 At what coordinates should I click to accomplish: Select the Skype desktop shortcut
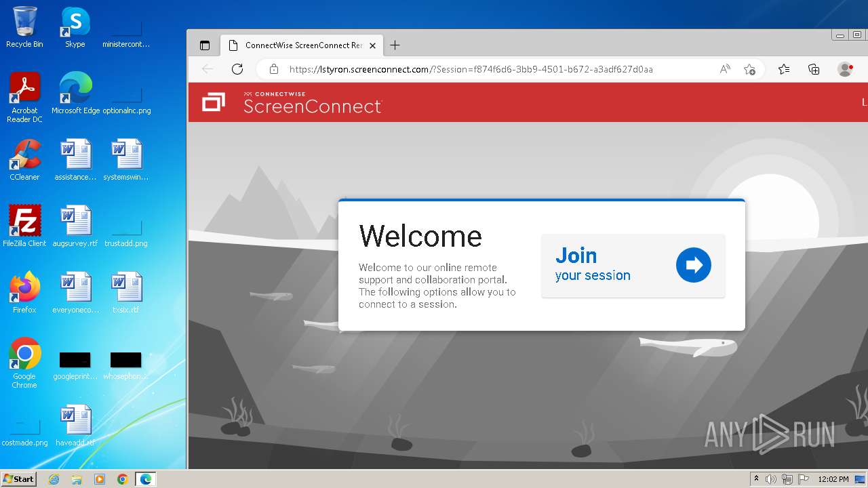75,27
